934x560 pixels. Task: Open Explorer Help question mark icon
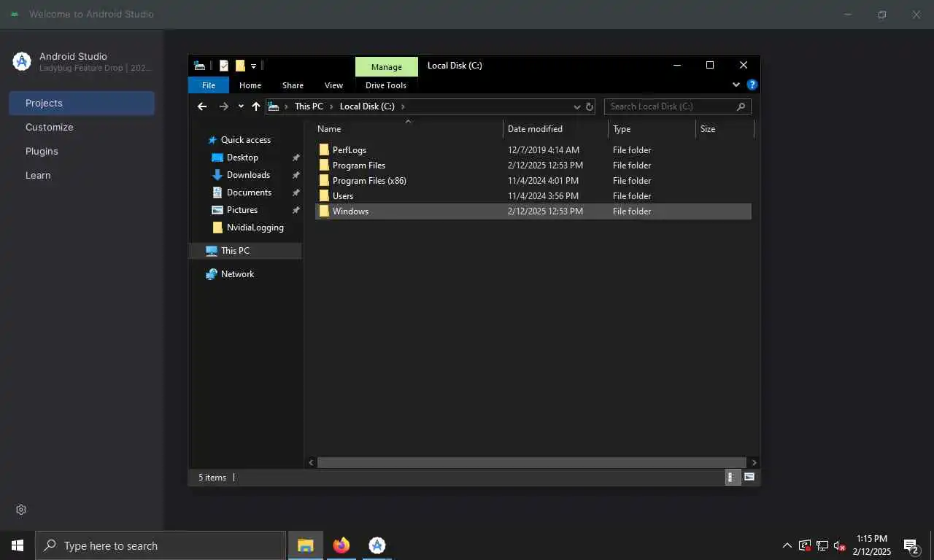point(752,85)
